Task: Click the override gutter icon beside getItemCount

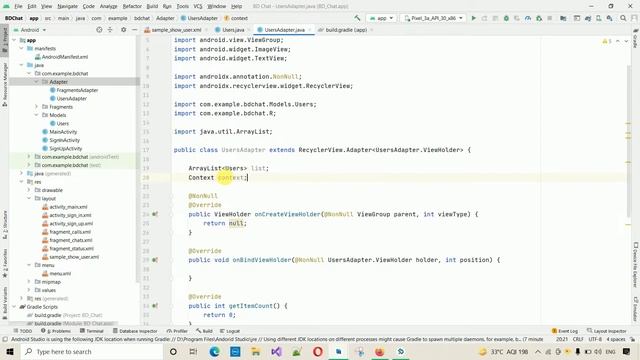Action: (155, 305)
